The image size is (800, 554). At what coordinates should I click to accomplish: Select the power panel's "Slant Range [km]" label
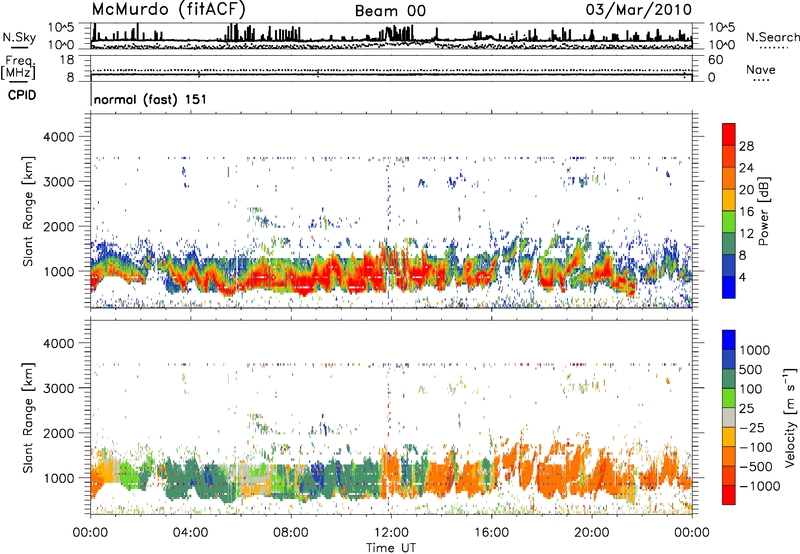click(x=29, y=211)
